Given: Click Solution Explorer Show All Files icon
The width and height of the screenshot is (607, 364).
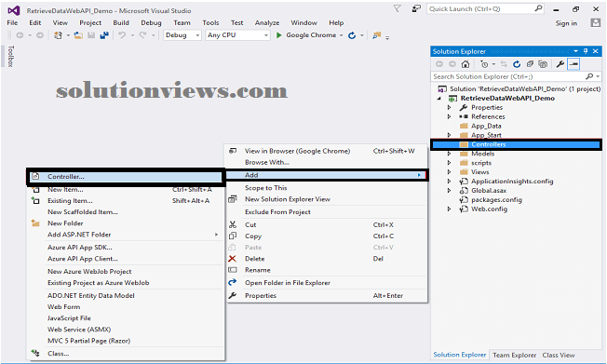Looking at the screenshot, I should 543,64.
